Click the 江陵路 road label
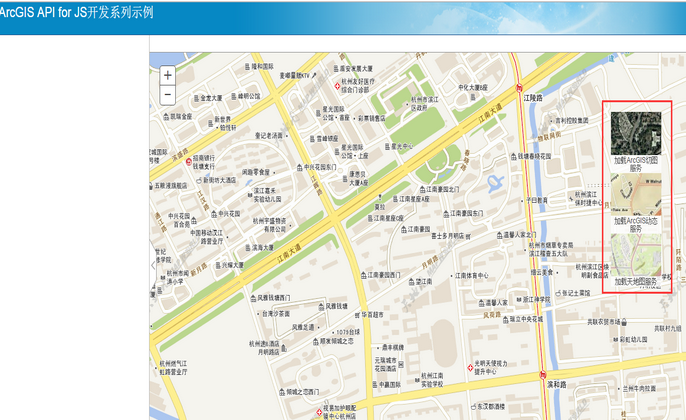Image resolution: width=686 pixels, height=420 pixels. (x=533, y=98)
